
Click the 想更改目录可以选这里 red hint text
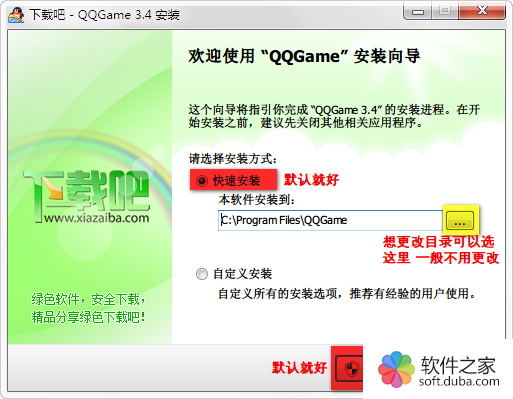click(x=441, y=250)
